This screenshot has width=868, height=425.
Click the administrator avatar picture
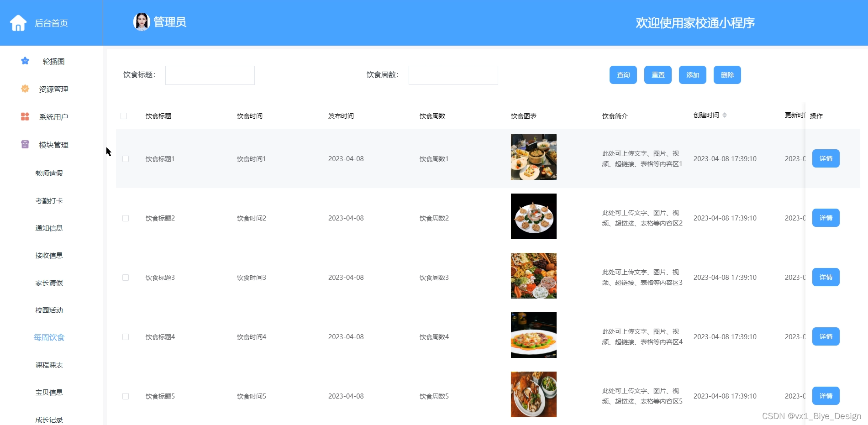[x=142, y=22]
